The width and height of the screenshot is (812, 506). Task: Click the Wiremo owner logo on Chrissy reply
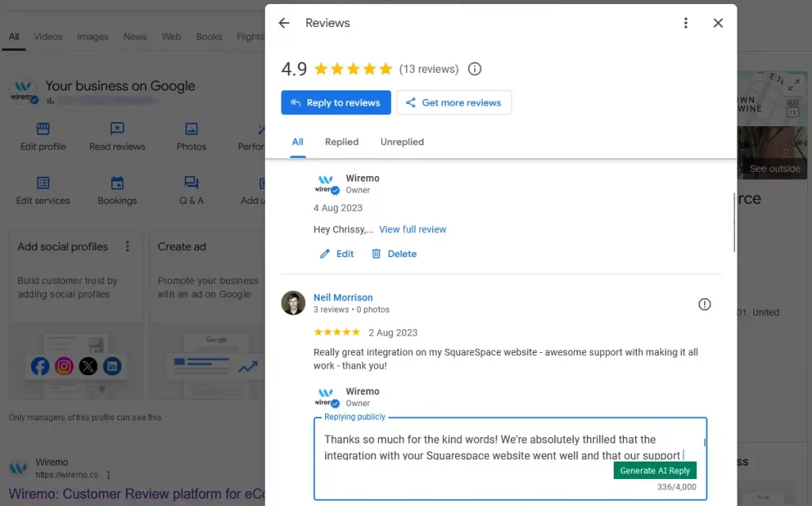coord(327,184)
